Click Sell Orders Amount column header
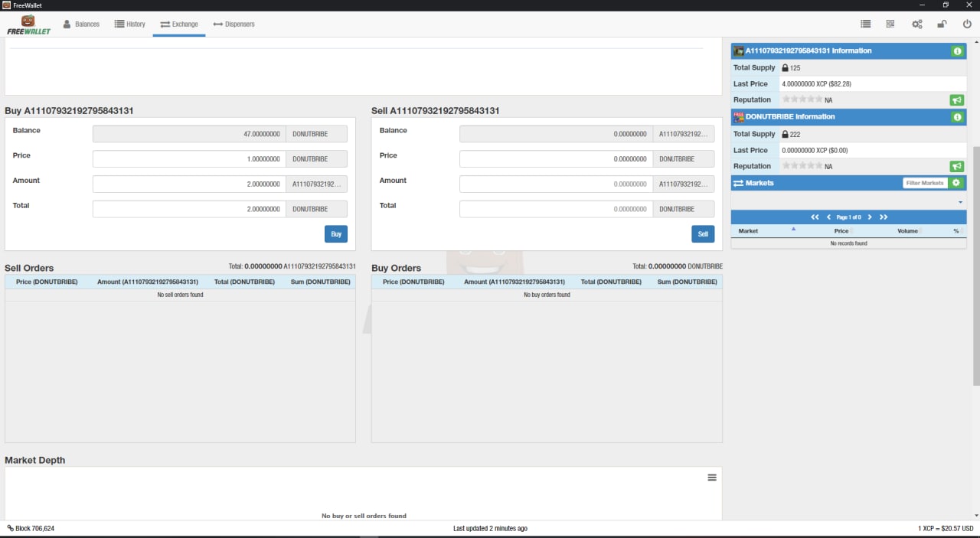Image resolution: width=980 pixels, height=538 pixels. 148,282
